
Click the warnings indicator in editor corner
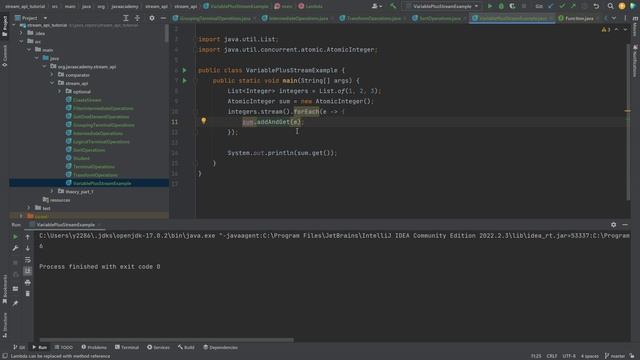[x=606, y=29]
